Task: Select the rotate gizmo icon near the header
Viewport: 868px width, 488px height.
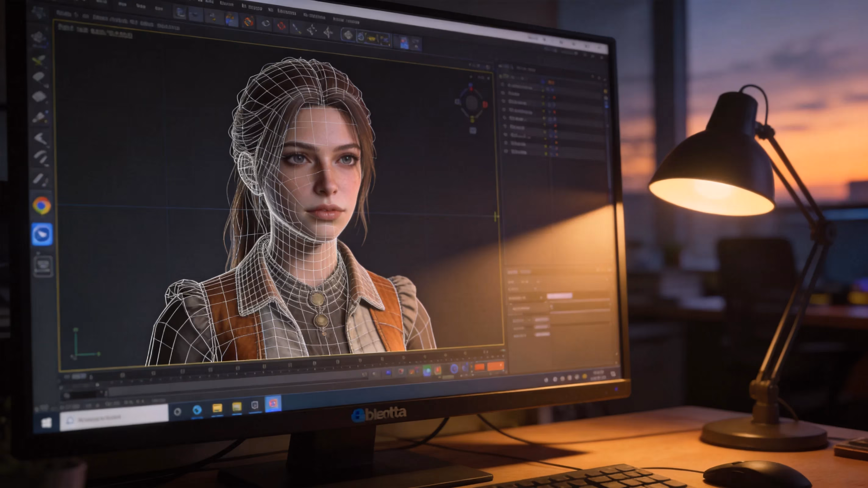Action: coord(266,23)
